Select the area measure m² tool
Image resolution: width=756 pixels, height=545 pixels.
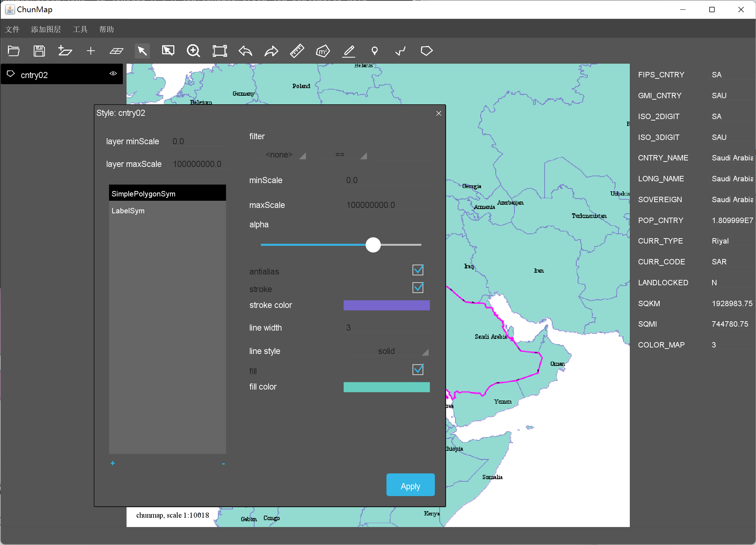(x=322, y=51)
